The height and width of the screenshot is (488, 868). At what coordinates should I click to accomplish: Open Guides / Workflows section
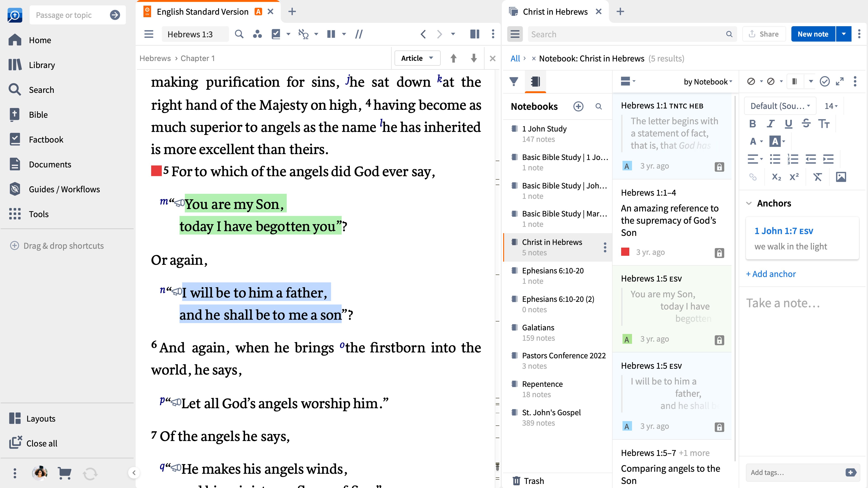54,189
